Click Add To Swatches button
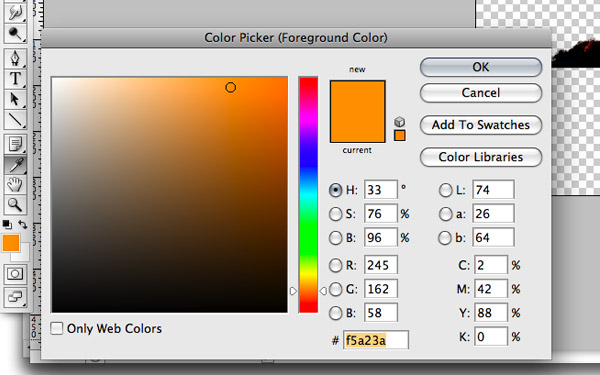This screenshot has width=600, height=375. point(481,125)
